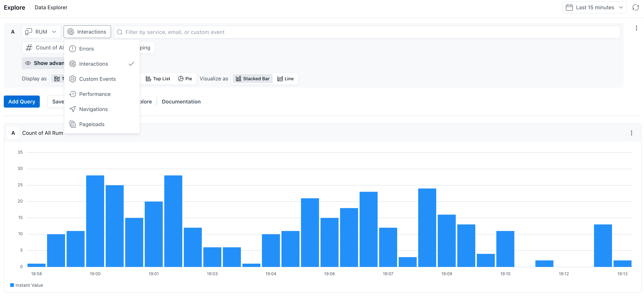Expand the RUM data source dropdown

click(x=41, y=32)
